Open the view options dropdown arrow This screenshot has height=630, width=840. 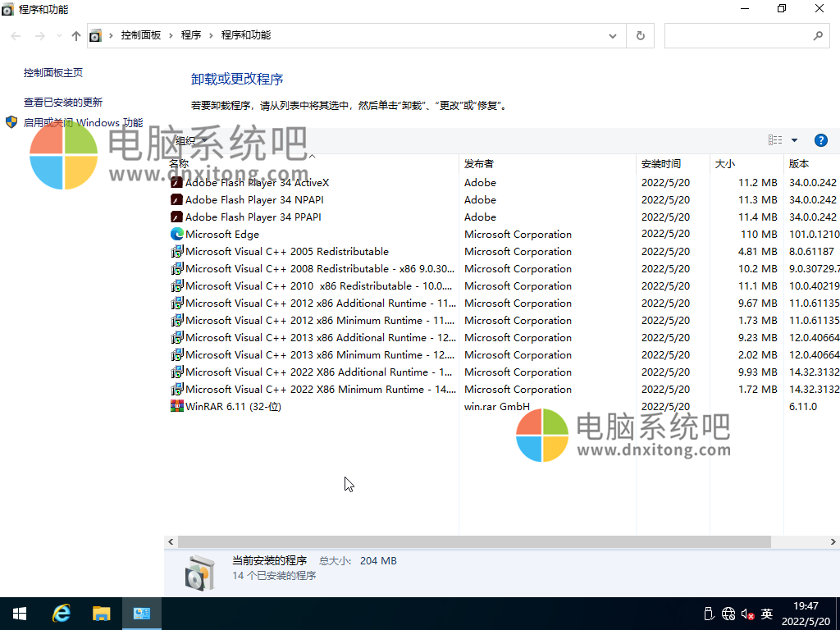pyautogui.click(x=794, y=140)
